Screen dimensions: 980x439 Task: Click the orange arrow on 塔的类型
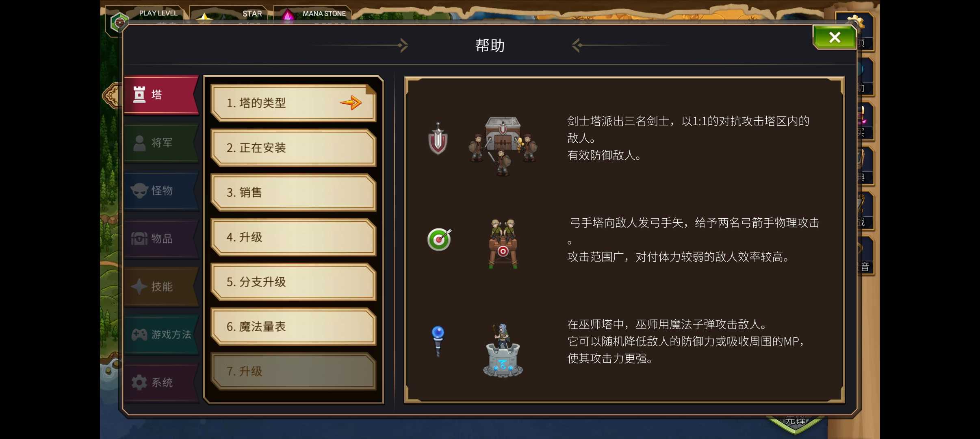pos(351,103)
